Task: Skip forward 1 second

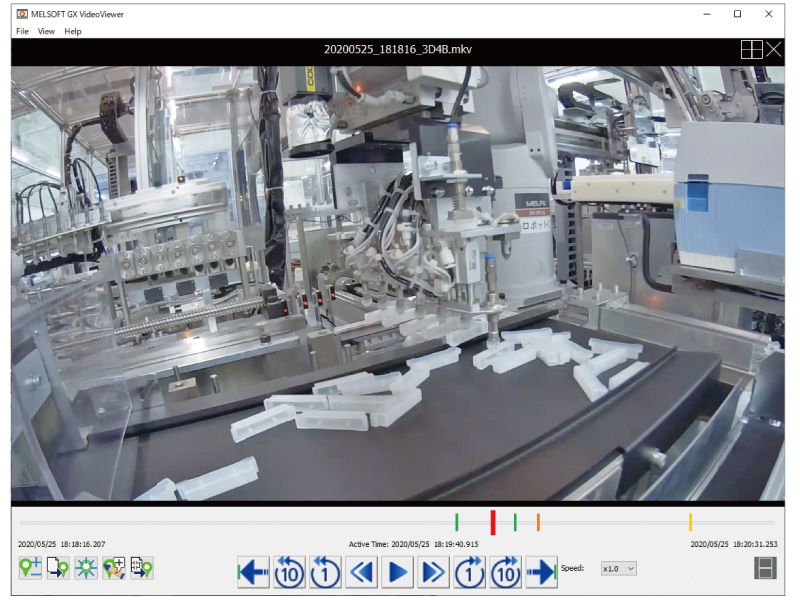Action: point(469,572)
